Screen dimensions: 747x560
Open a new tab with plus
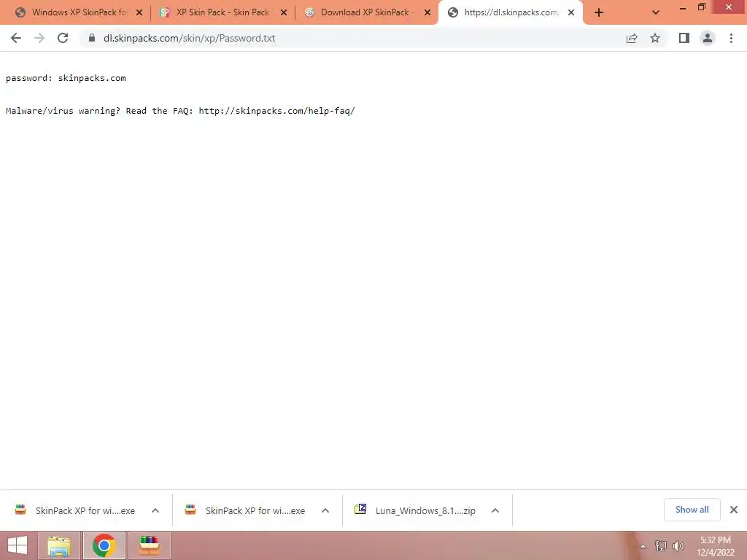pos(599,12)
